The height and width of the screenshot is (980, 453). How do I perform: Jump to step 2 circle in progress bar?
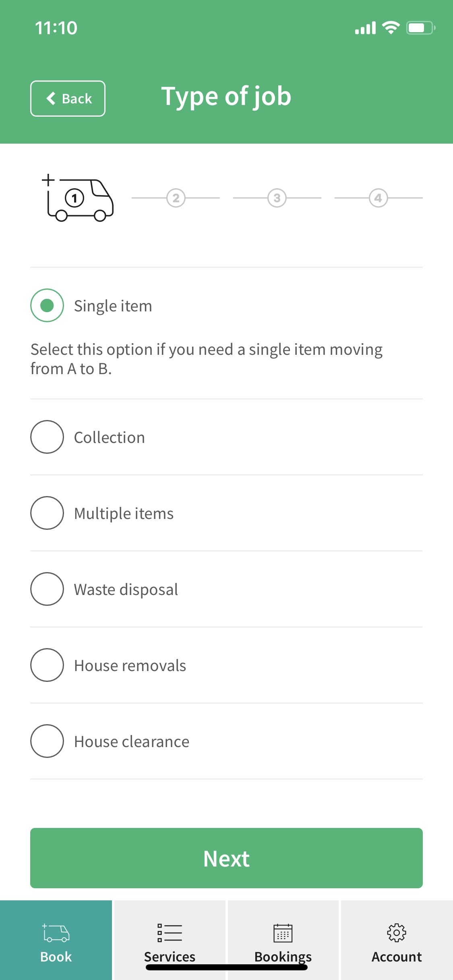[176, 198]
